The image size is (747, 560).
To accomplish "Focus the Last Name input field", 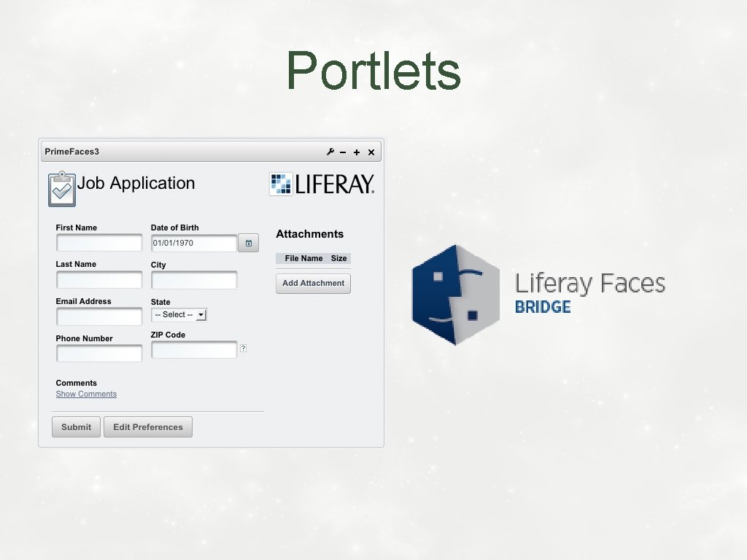I will pos(99,279).
